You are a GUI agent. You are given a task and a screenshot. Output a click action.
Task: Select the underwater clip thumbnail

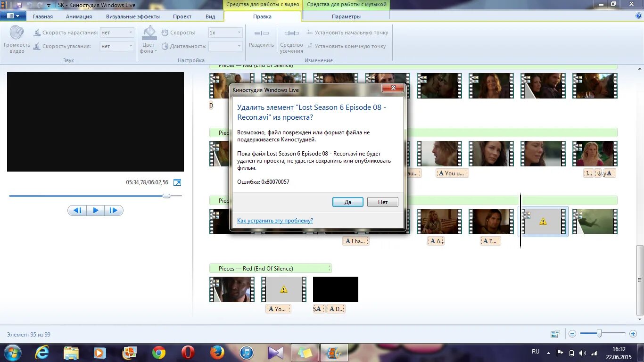[x=595, y=222]
